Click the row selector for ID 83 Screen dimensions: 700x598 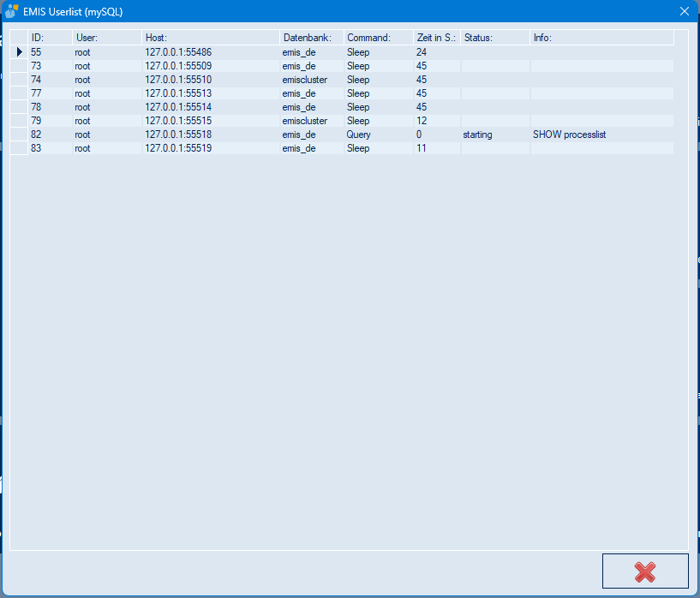[x=19, y=148]
